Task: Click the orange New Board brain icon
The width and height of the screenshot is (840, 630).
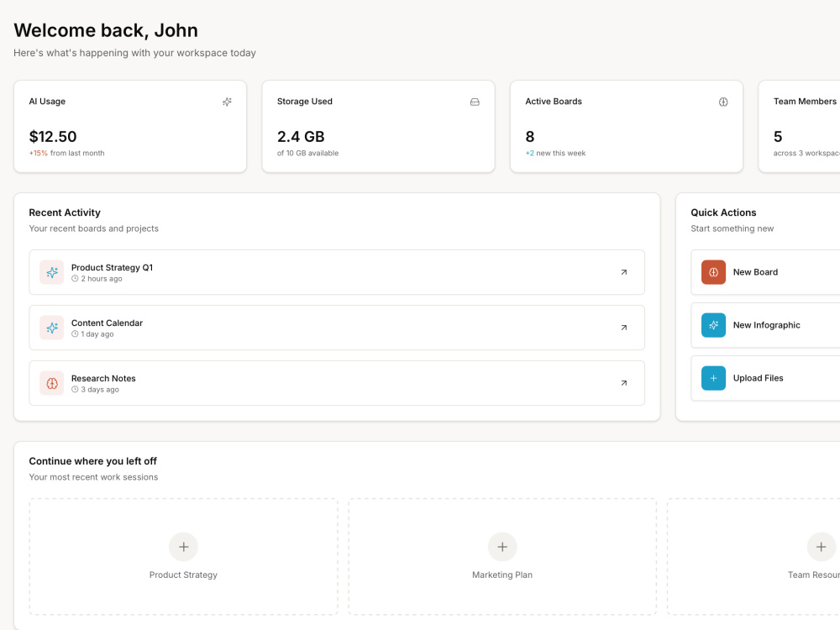Action: (713, 272)
